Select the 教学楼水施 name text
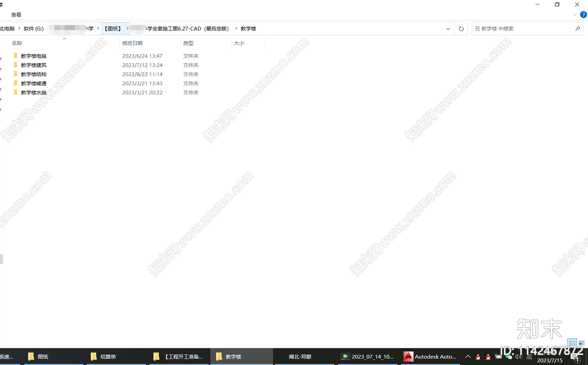 (33, 93)
